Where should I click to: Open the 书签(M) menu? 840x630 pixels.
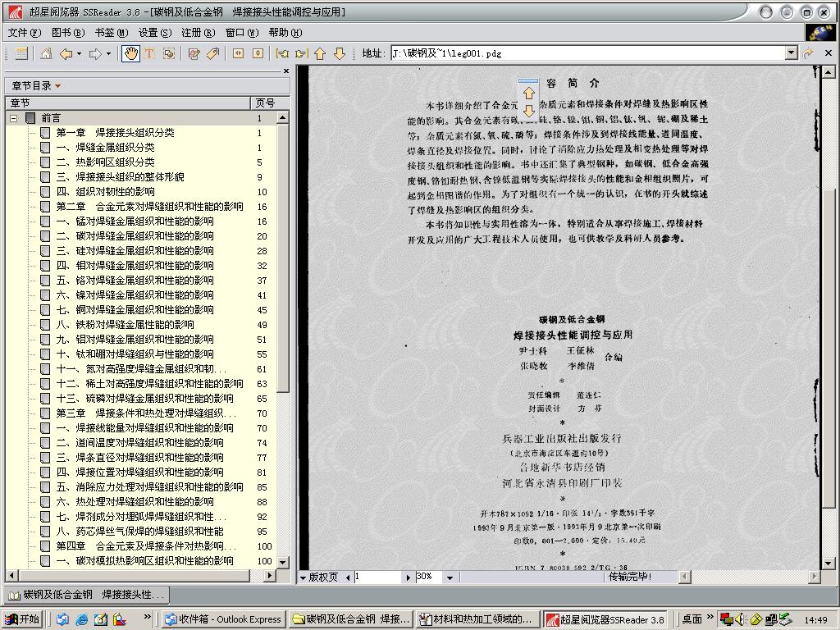(x=112, y=33)
